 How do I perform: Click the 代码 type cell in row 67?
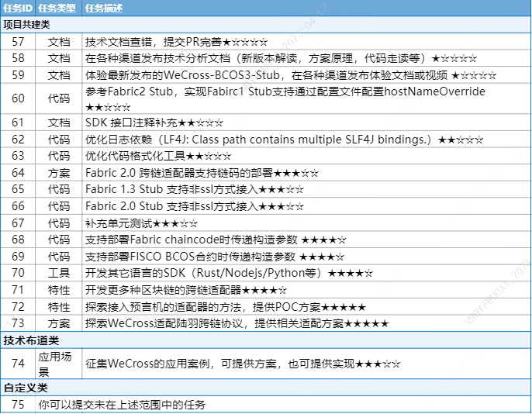[59, 223]
